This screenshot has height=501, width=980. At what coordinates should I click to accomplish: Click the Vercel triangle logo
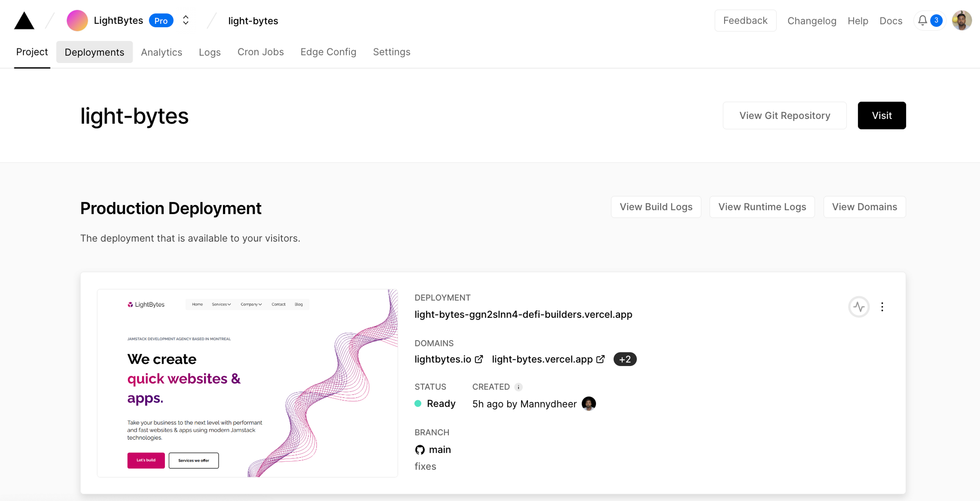24,21
